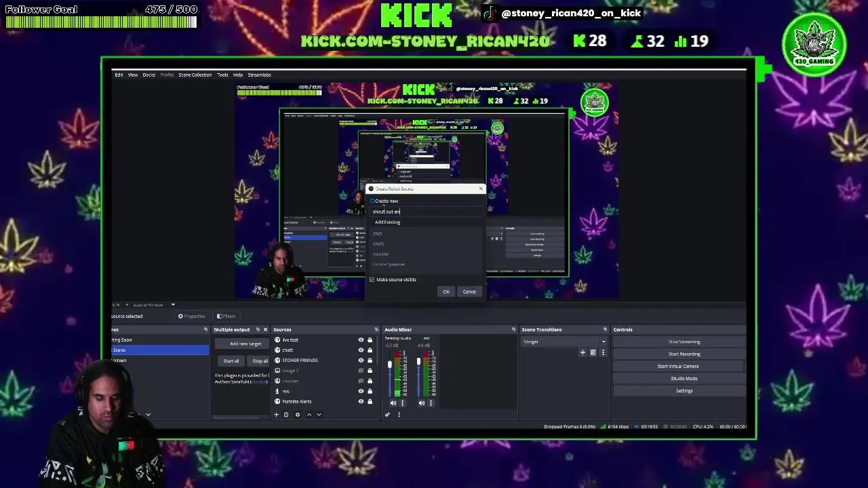The image size is (868, 488).
Task: Click OK in Create/Select Source dialog
Action: point(446,291)
